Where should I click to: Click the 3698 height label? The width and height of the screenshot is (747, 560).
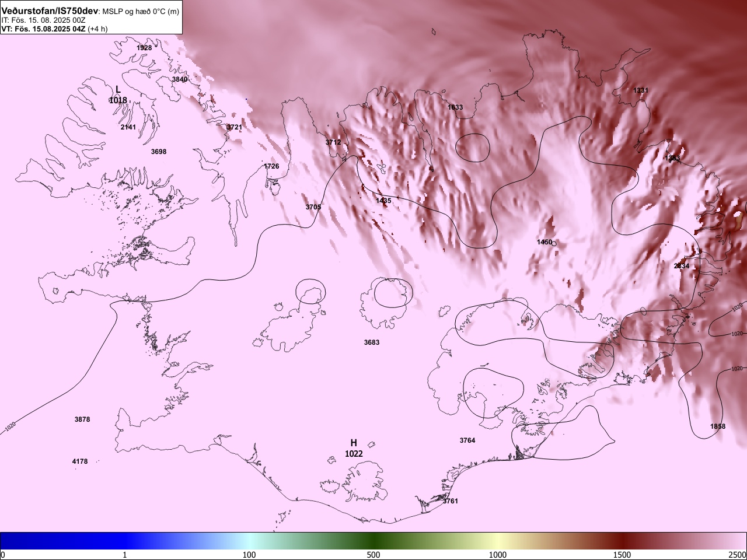pyautogui.click(x=159, y=152)
